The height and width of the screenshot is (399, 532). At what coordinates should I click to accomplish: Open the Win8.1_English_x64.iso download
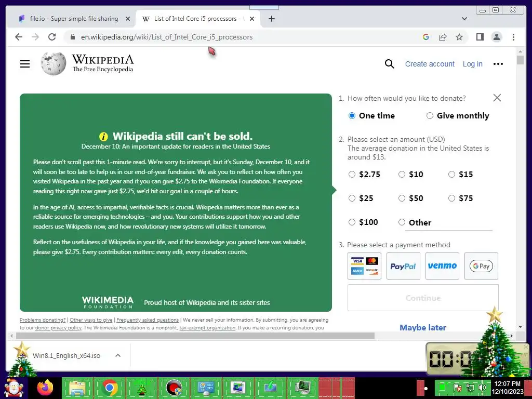[x=66, y=355]
